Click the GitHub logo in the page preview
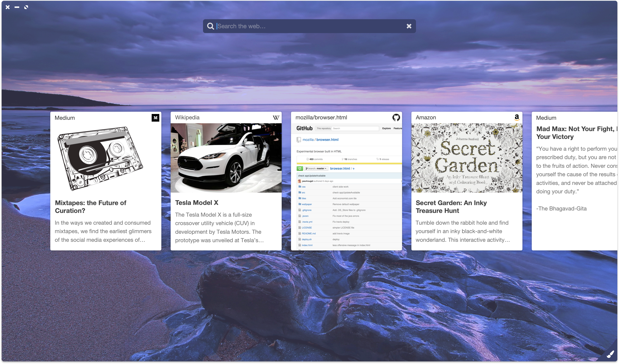The height and width of the screenshot is (364, 619). (304, 128)
